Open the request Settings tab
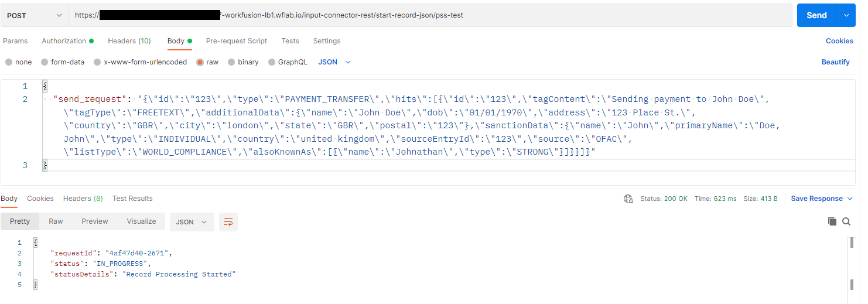The width and height of the screenshot is (868, 304). coord(327,41)
